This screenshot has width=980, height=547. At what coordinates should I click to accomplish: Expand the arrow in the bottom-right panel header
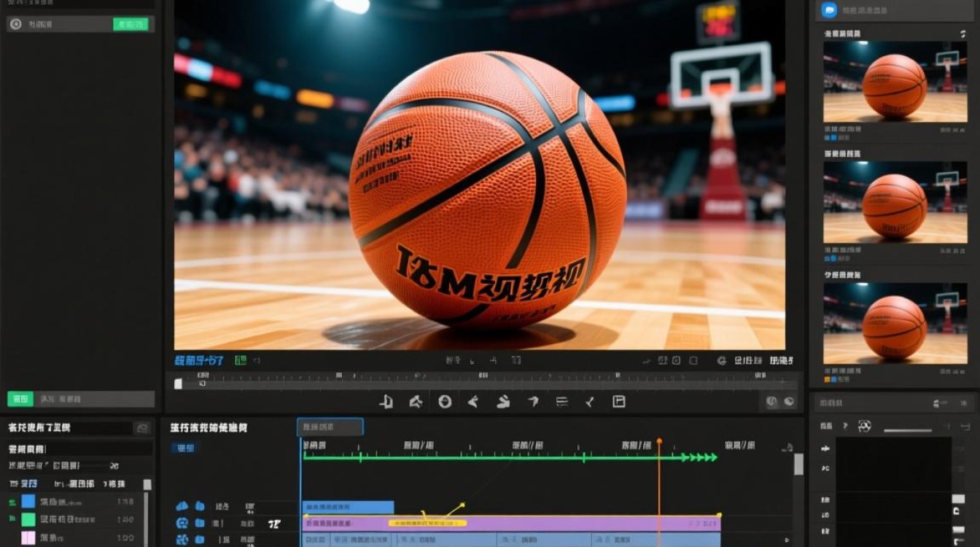(845, 426)
